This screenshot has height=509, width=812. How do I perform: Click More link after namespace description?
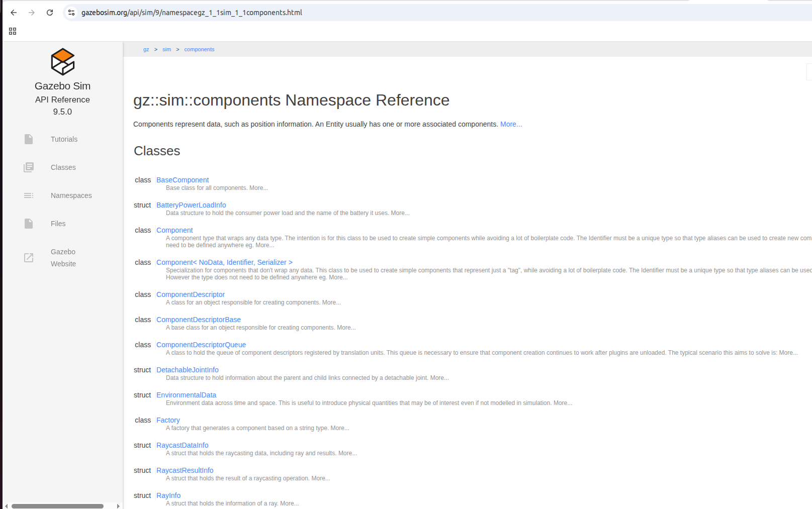[511, 124]
